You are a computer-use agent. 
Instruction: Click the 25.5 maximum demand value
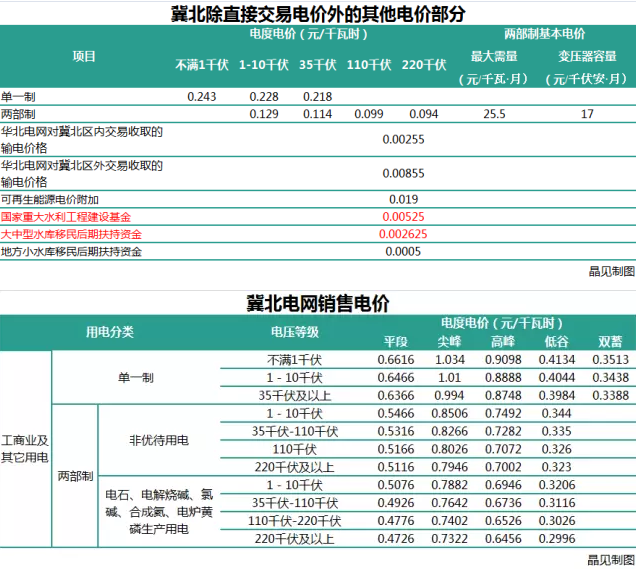[493, 114]
